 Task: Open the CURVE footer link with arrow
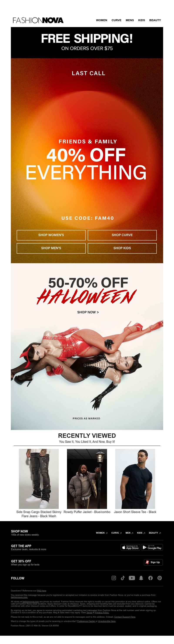116,533
